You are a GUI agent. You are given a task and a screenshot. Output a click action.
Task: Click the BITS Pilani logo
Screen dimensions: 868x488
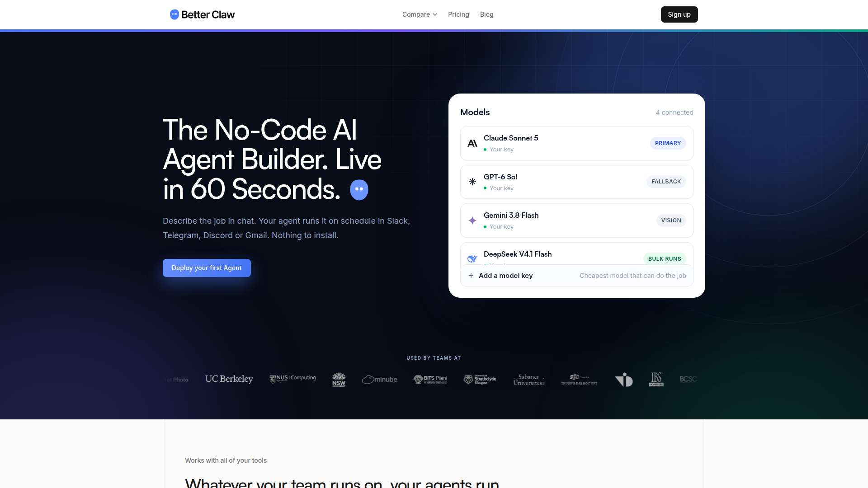click(430, 380)
